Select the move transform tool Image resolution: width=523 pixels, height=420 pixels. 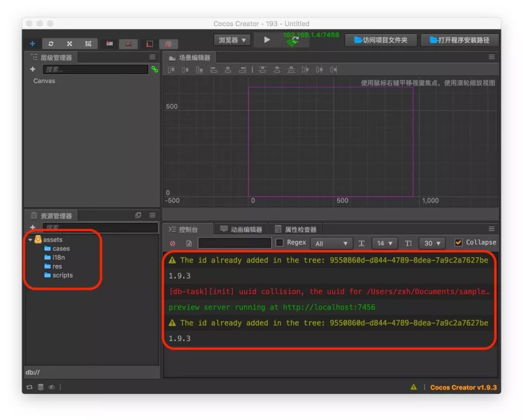pyautogui.click(x=32, y=44)
